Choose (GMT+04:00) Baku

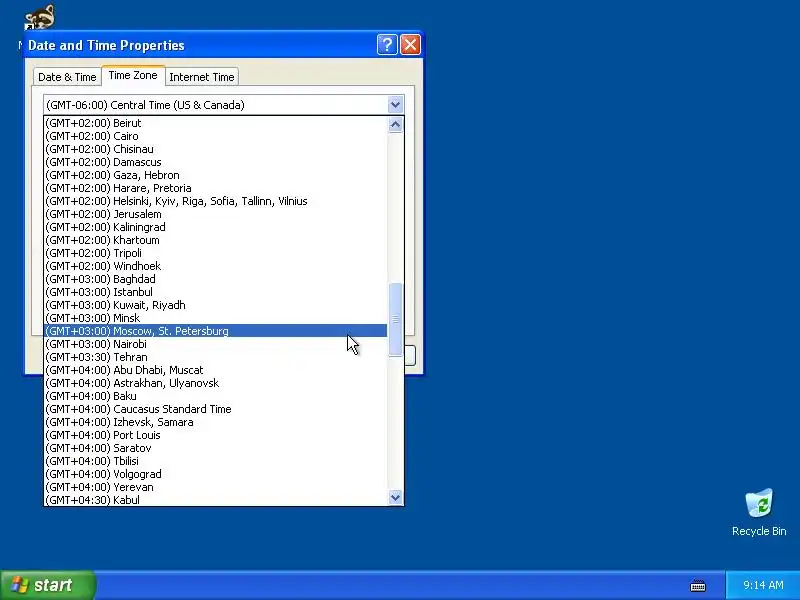(x=216, y=396)
